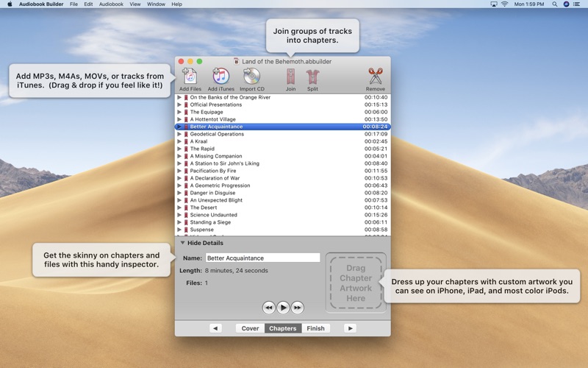Click the bookmark icon of Danger in Disguise
This screenshot has width=588, height=368.
(x=186, y=193)
